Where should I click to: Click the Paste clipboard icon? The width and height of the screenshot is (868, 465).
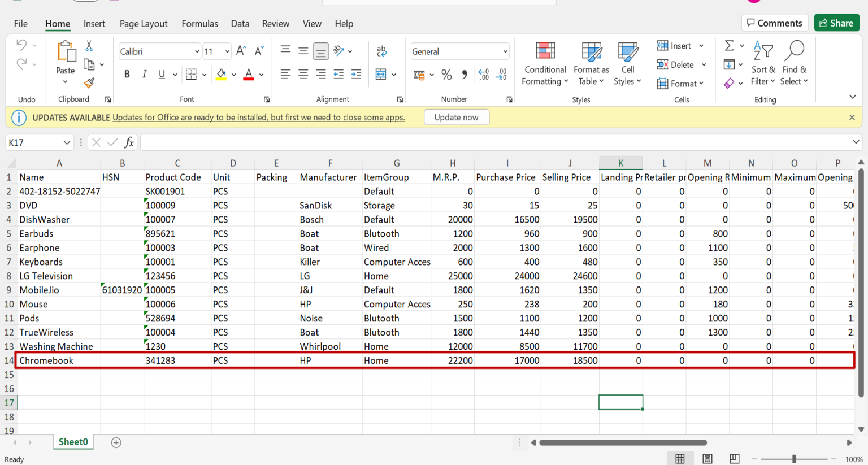[x=66, y=51]
